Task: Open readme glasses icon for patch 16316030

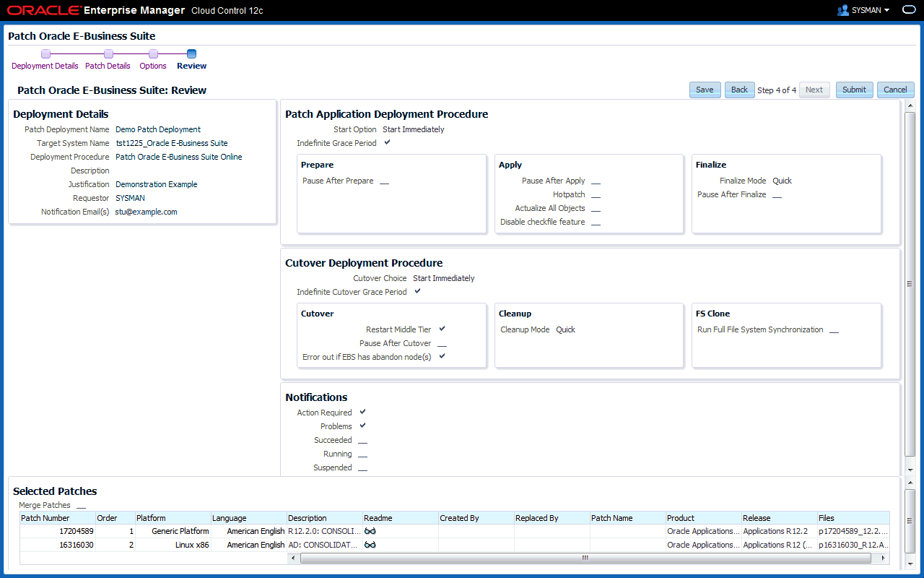Action: (370, 545)
